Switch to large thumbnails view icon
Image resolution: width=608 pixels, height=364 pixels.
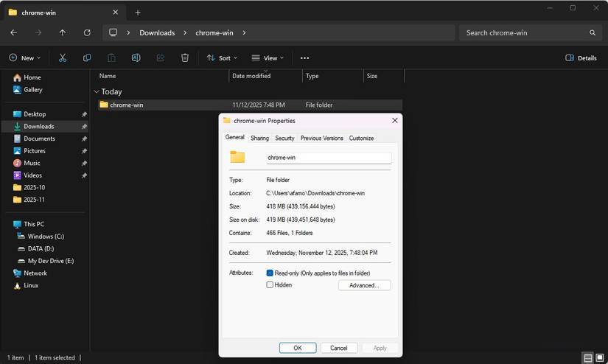[600, 358]
